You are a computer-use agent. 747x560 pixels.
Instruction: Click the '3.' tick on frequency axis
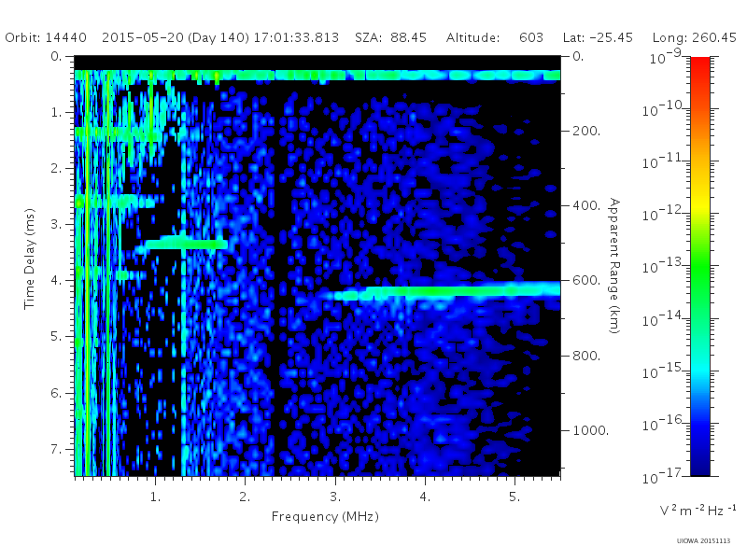(x=335, y=497)
